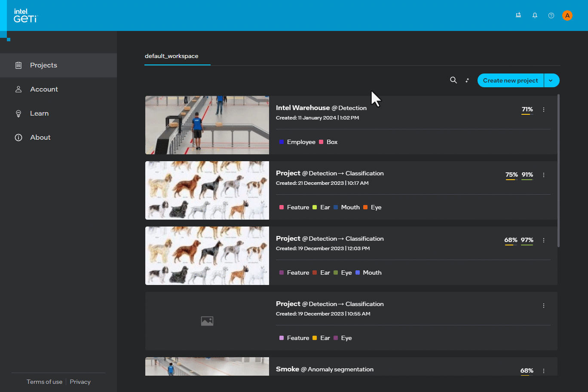
Task: Open the Learn sidebar item
Action: 39,113
